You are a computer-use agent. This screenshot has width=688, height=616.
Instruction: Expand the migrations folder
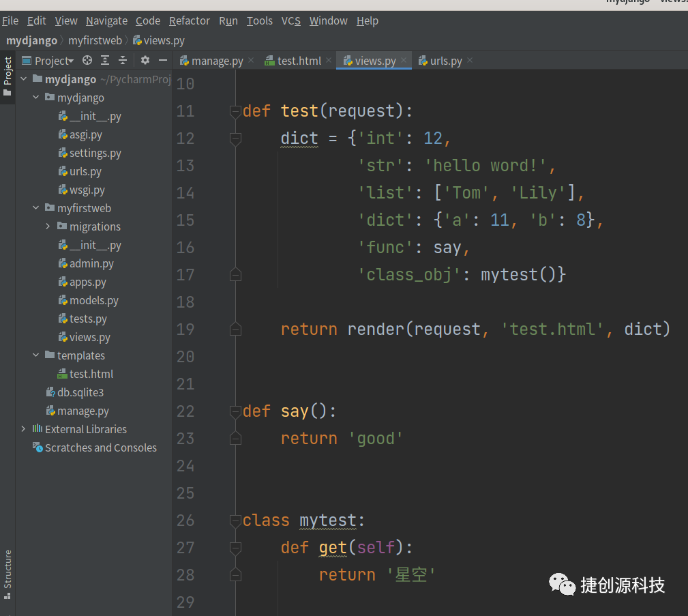tap(48, 226)
